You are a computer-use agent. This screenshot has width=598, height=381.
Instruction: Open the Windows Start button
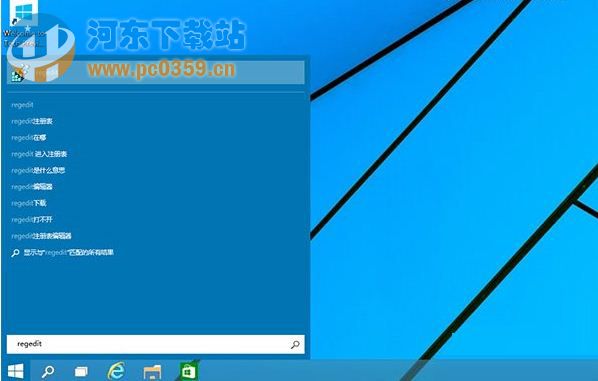point(16,371)
